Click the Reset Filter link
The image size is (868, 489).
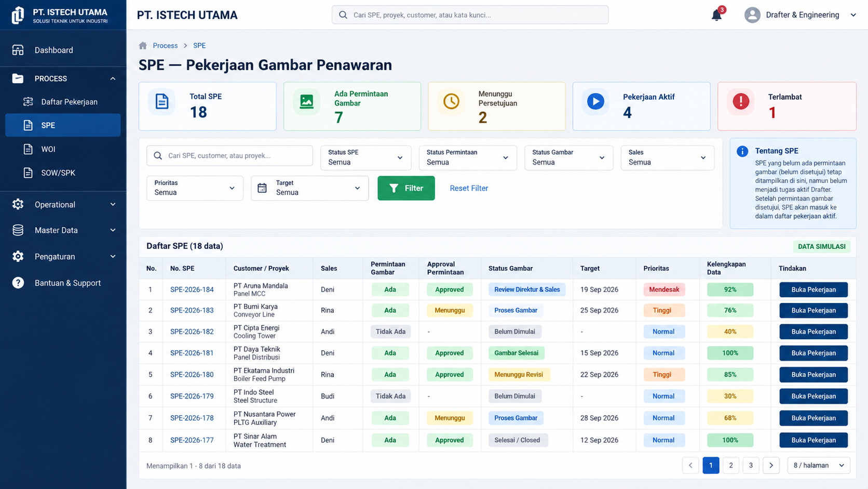pos(469,188)
